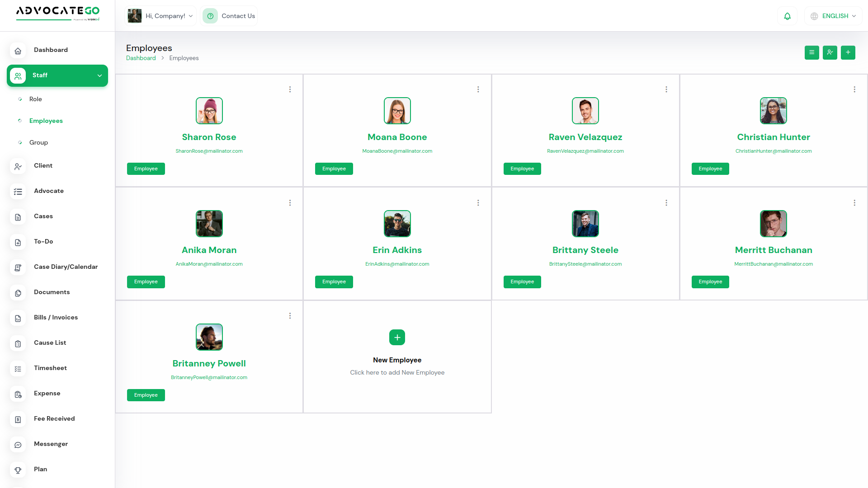Click the New Employee plus icon
The height and width of the screenshot is (488, 868).
coord(397,338)
